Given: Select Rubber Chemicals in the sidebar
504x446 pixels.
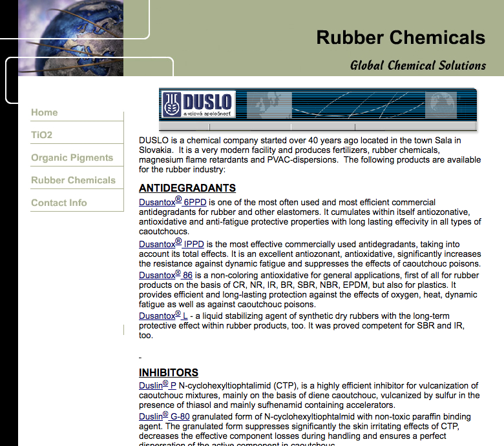Looking at the screenshot, I should (73, 180).
